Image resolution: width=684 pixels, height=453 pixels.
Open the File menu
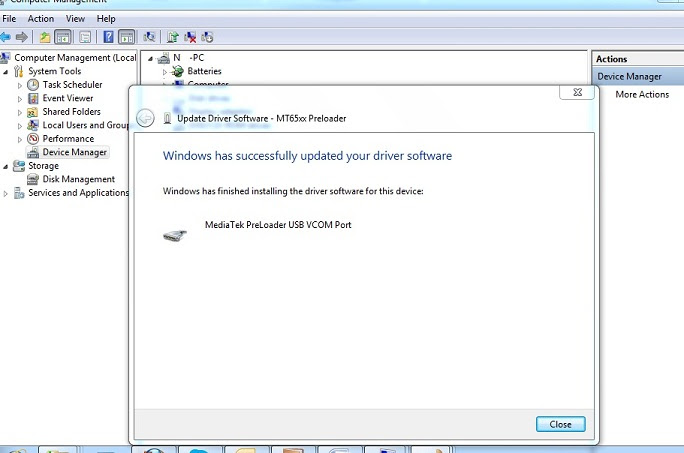click(x=9, y=19)
